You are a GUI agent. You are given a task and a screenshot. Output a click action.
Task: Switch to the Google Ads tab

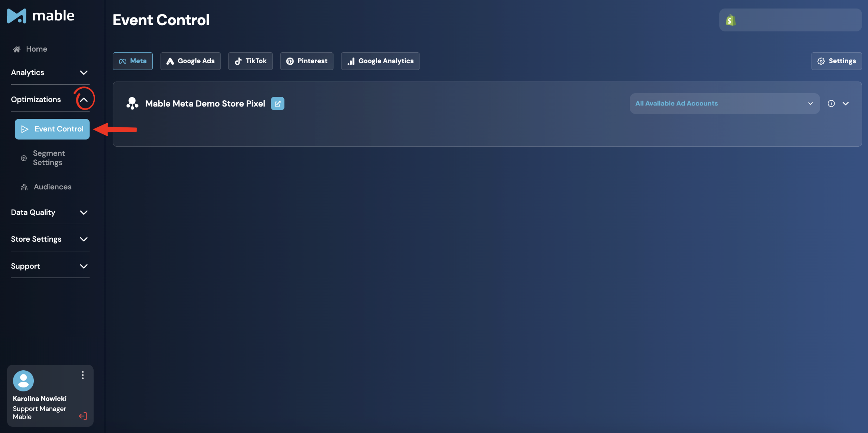[x=190, y=61]
